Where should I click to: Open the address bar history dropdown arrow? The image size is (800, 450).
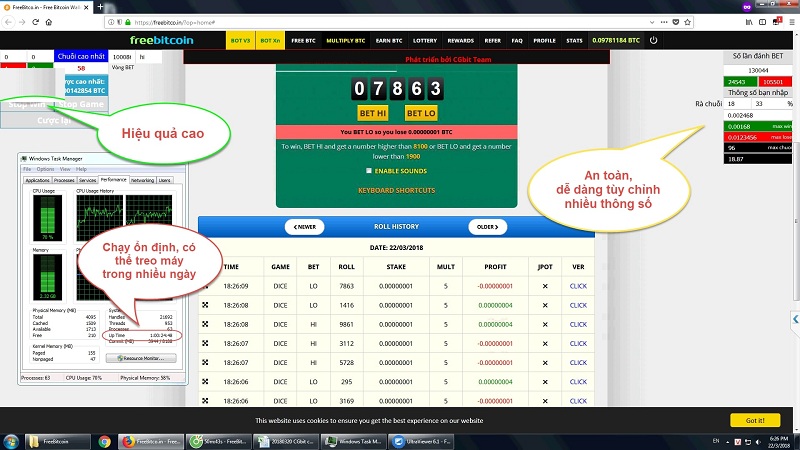(652, 22)
